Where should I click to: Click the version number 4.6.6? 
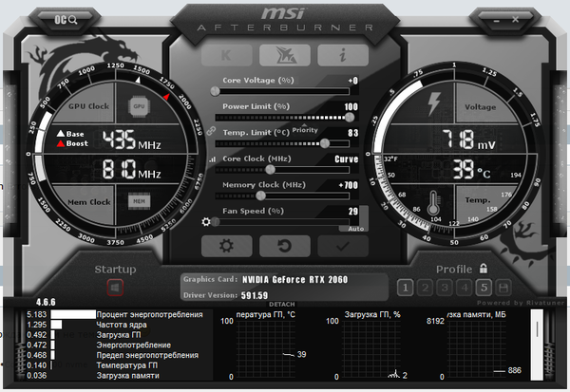46,302
